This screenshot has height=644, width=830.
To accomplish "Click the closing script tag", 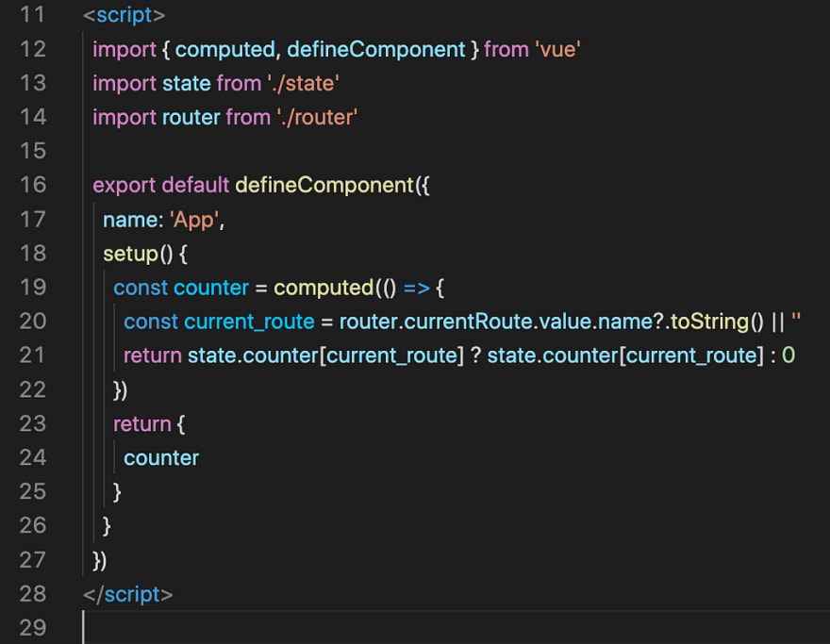I will (x=127, y=594).
